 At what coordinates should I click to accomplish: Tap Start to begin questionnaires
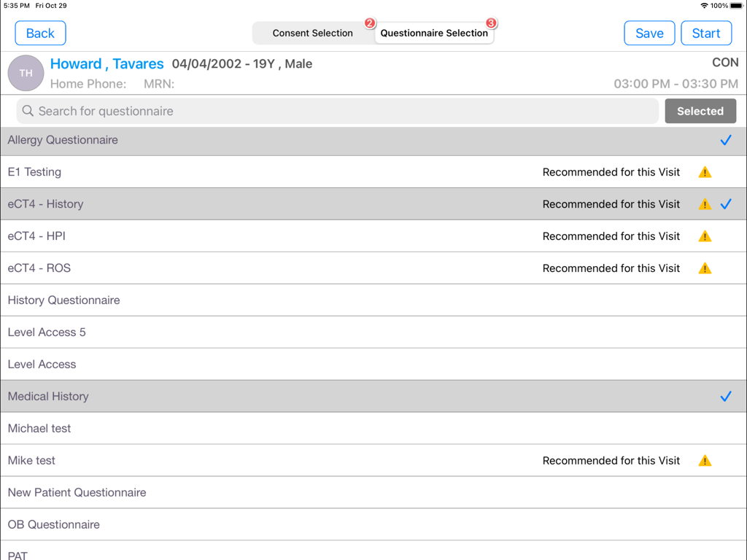coord(706,33)
